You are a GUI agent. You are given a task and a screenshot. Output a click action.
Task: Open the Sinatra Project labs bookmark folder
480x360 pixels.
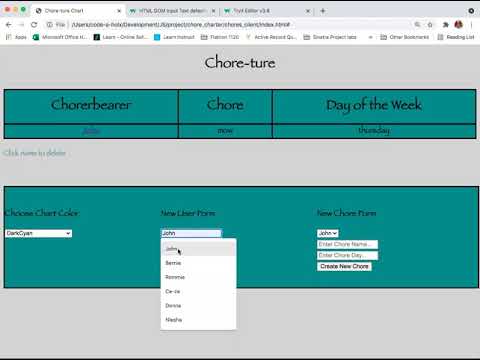tap(330, 37)
